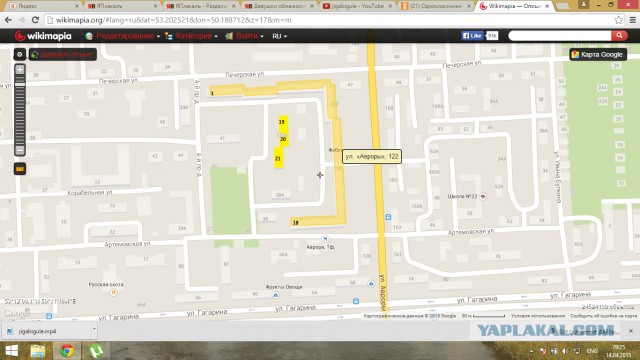Open the Категории menu
This screenshot has height=360, width=640.
[x=191, y=36]
